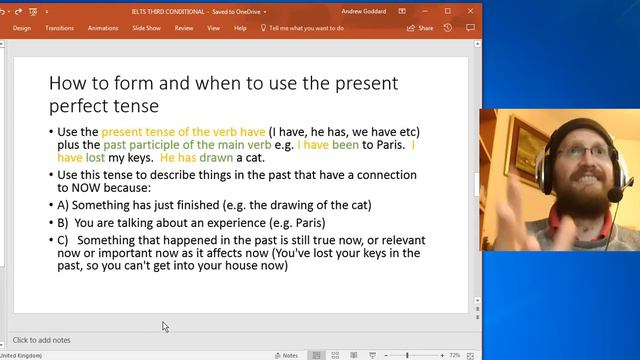Expand the Saved to OneDrive title dropdown
Viewport: 640px width, 360px height.
click(265, 12)
